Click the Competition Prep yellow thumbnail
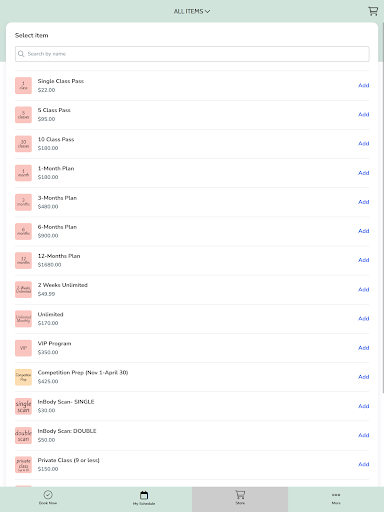This screenshot has height=512, width=384. coord(23,377)
